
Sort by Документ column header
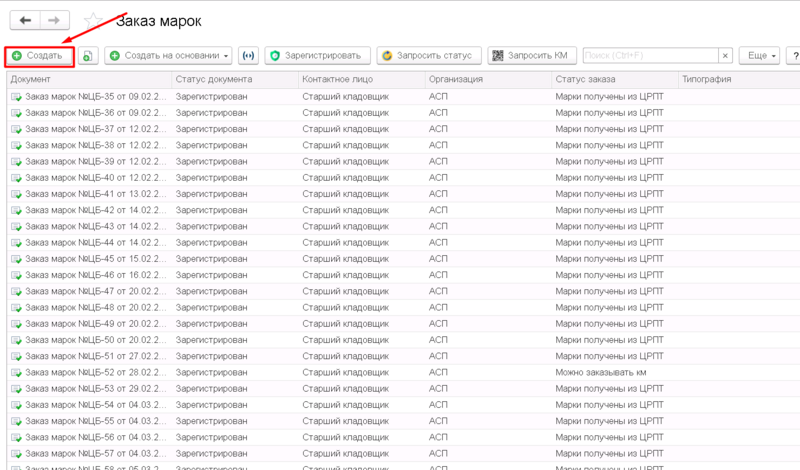[89, 80]
